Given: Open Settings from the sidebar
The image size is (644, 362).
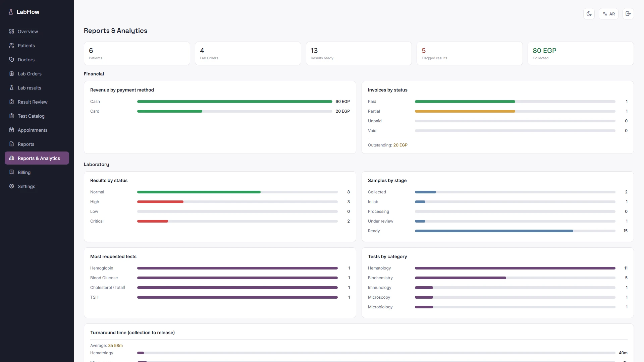Looking at the screenshot, I should [x=37, y=186].
